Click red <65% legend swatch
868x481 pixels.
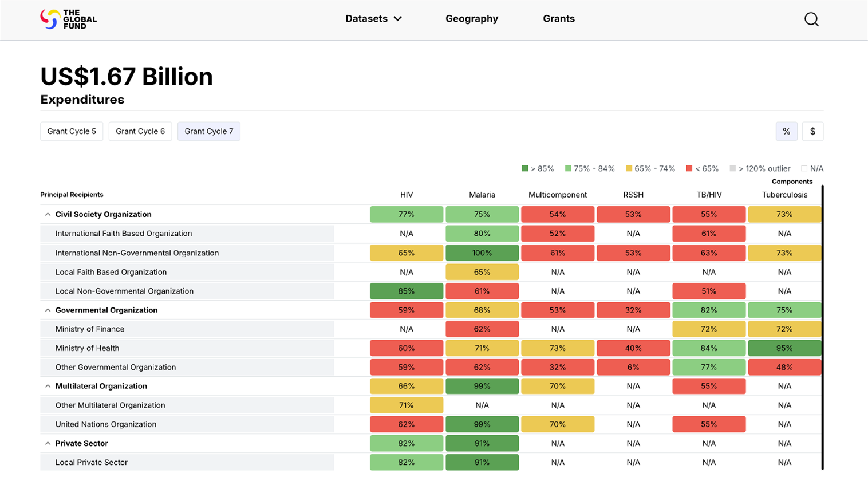coord(689,168)
